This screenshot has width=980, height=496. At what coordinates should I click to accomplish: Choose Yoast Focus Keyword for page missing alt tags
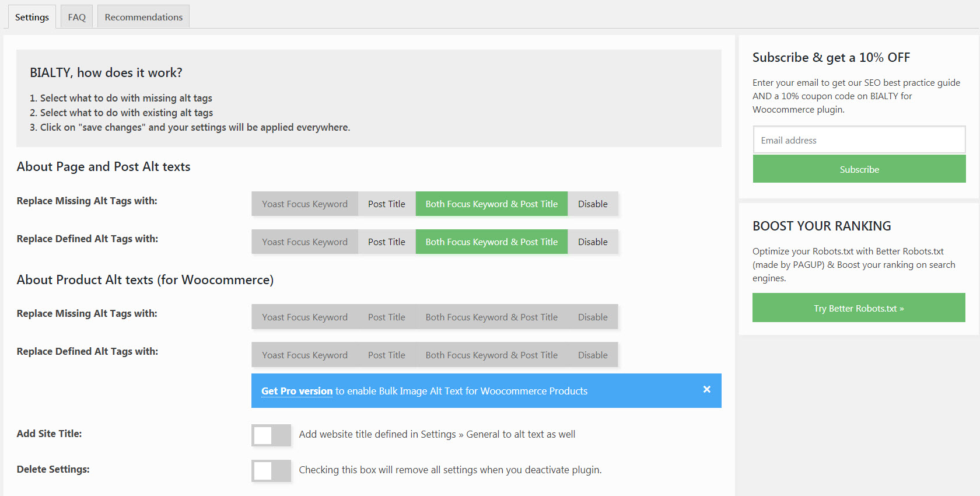click(x=304, y=204)
